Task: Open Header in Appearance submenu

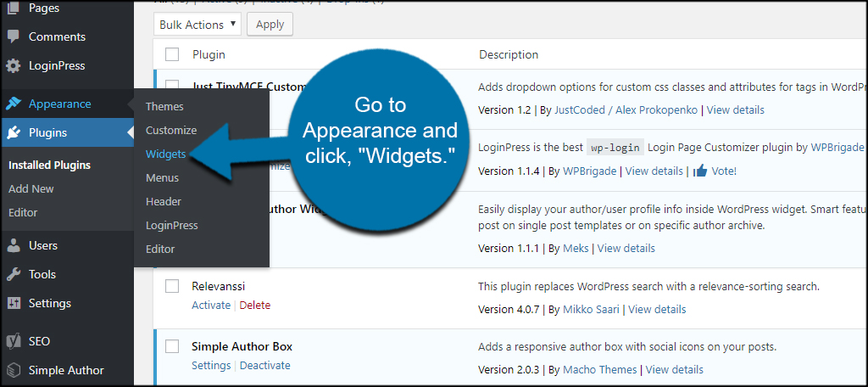Action: pos(164,202)
